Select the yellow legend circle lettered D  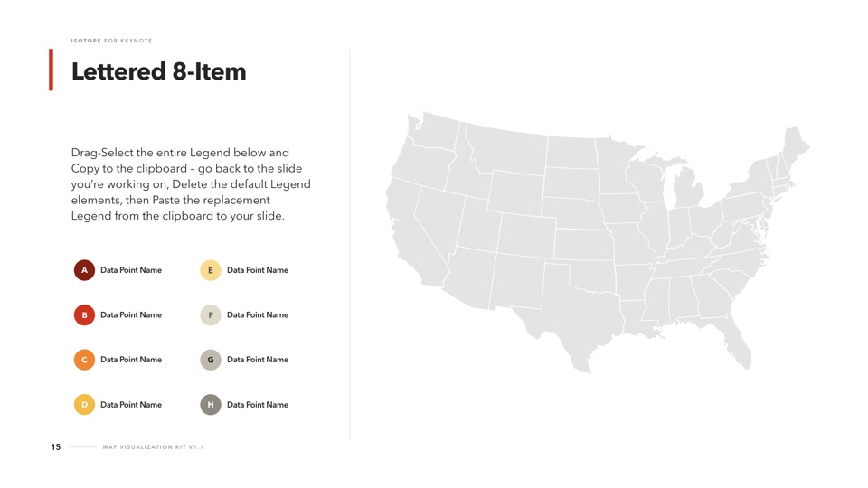click(x=84, y=405)
